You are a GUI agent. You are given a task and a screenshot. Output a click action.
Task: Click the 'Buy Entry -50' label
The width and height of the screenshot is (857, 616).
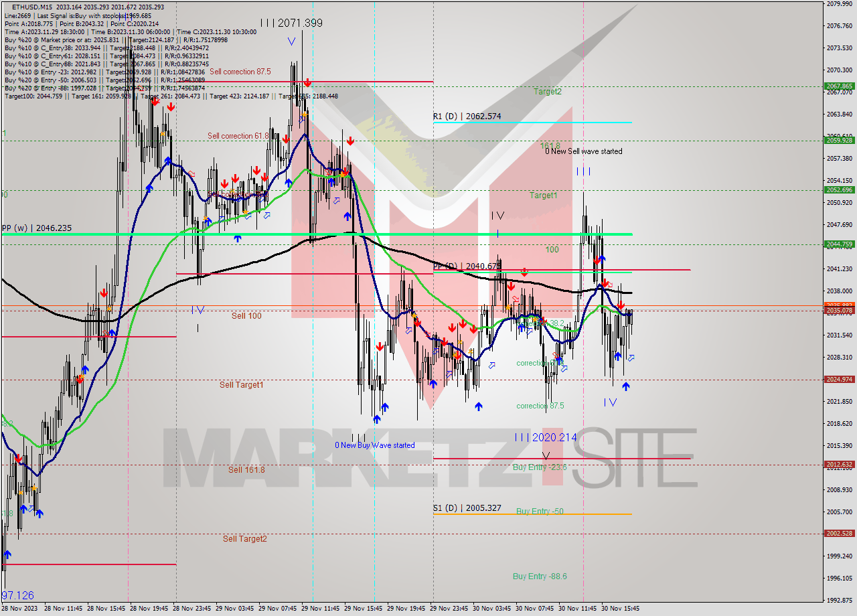click(x=540, y=512)
